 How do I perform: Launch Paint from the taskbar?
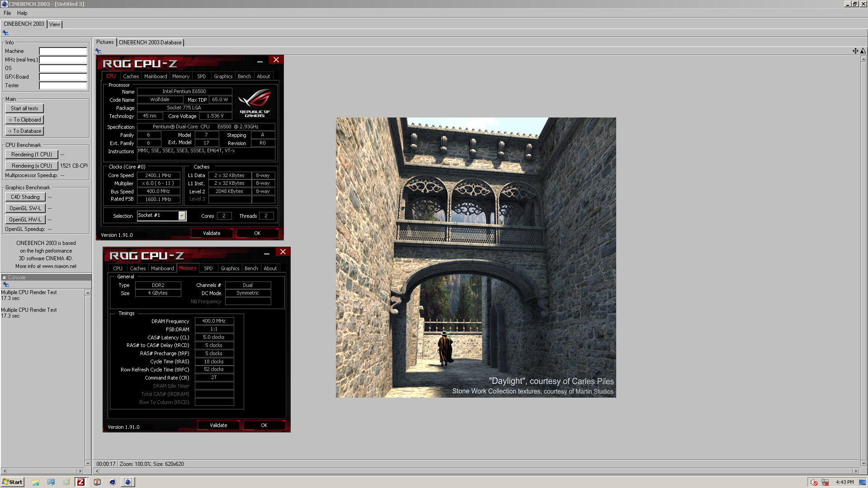(x=66, y=482)
